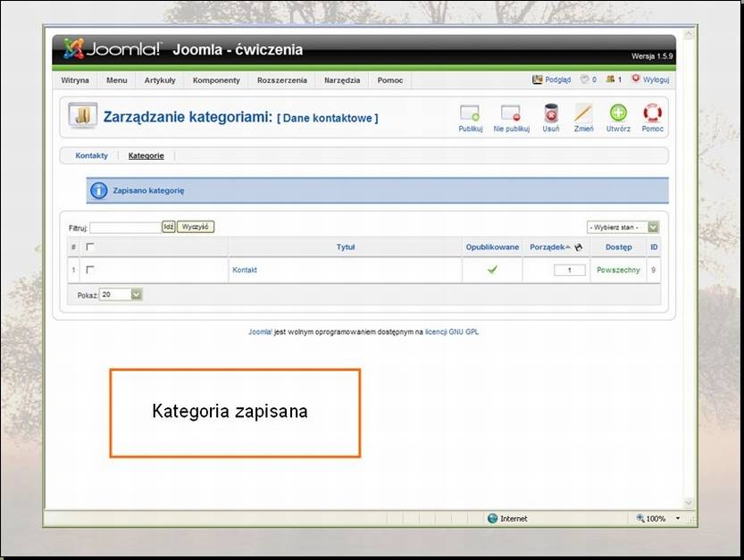This screenshot has width=744, height=560.
Task: Click the Powszechny access link
Action: 618,270
